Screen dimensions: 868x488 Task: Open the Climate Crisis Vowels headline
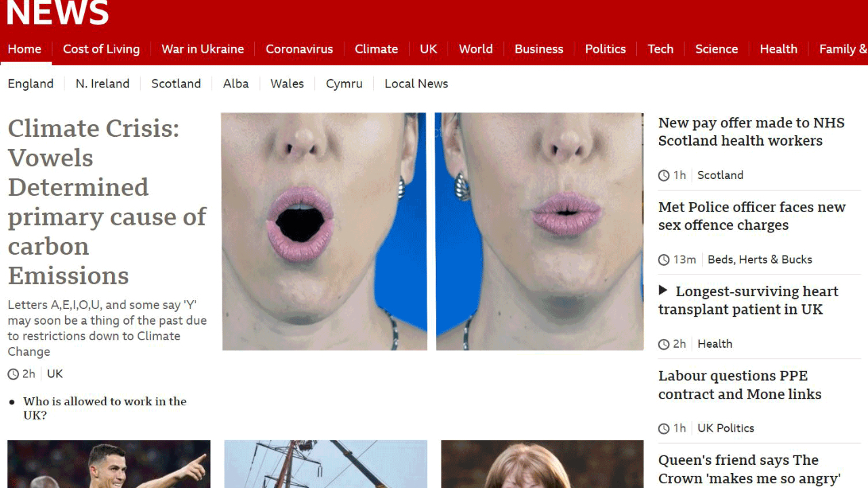point(107,202)
